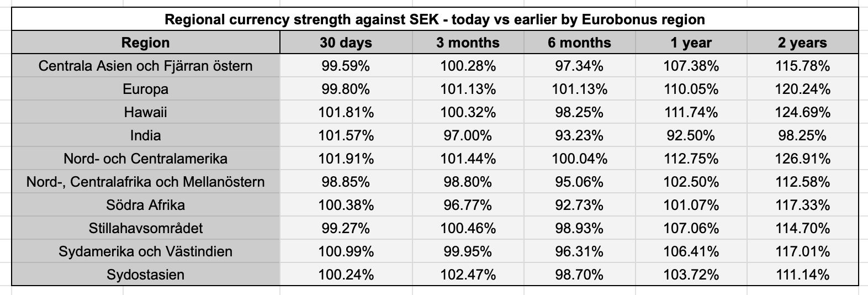Click Sydostasien's 3 months value 102.47%
Image resolution: width=868 pixels, height=295 pixels.
click(x=467, y=275)
